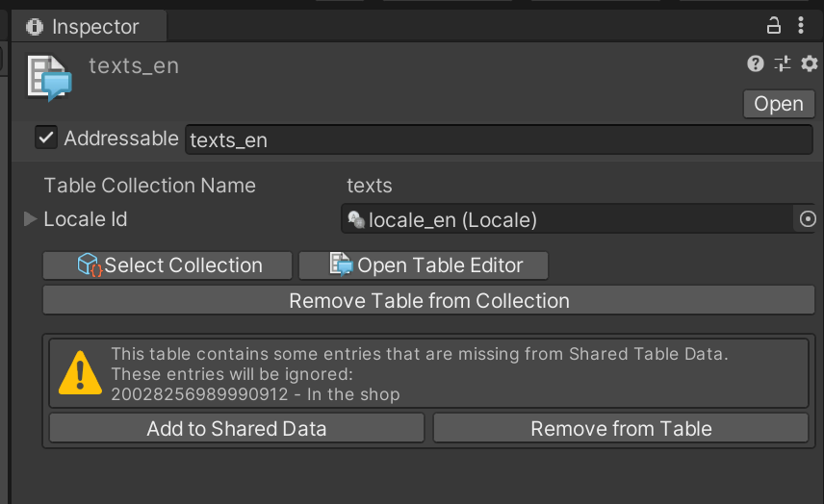Choose Remove from Table
This screenshot has width=824, height=504.
(621, 429)
